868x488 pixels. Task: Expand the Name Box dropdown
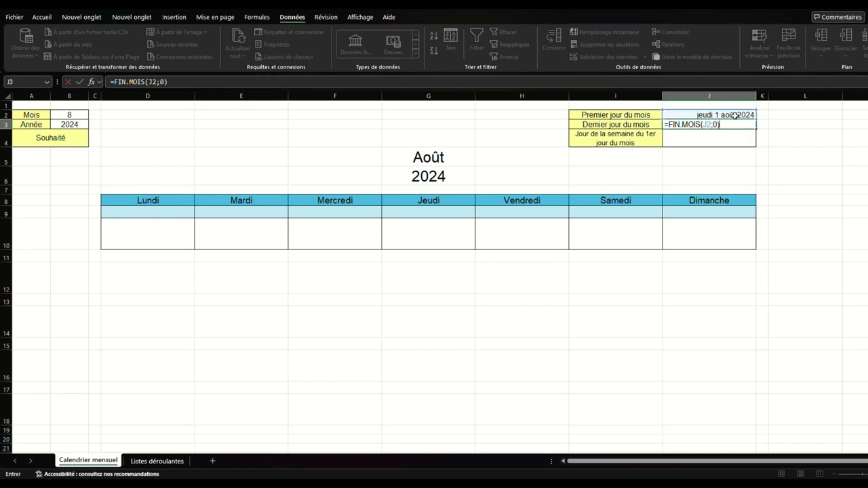coord(47,82)
